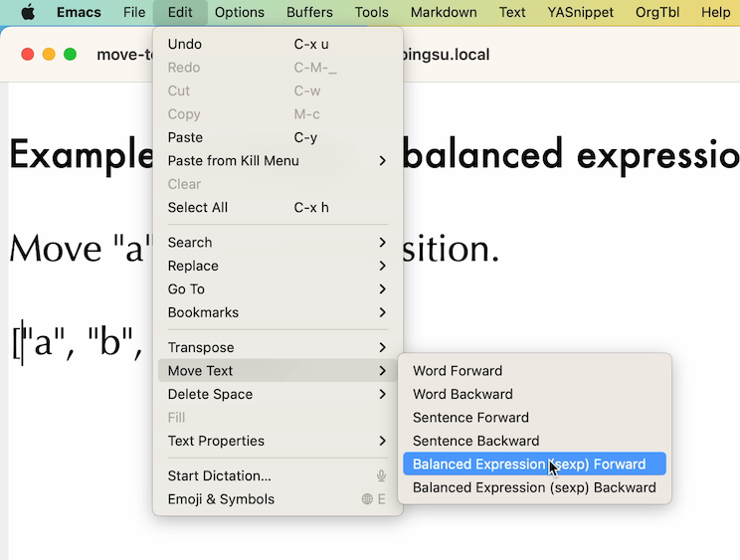Open the Options menu

pos(240,12)
